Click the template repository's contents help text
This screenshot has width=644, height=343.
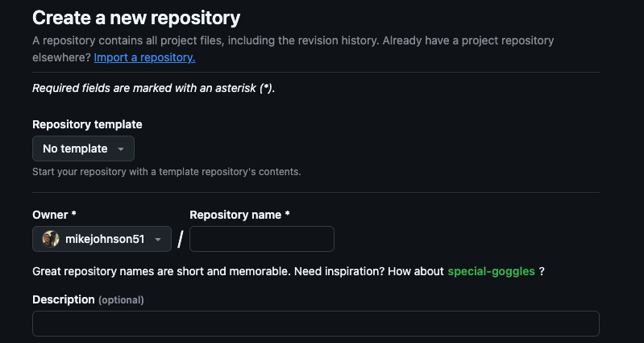167,171
